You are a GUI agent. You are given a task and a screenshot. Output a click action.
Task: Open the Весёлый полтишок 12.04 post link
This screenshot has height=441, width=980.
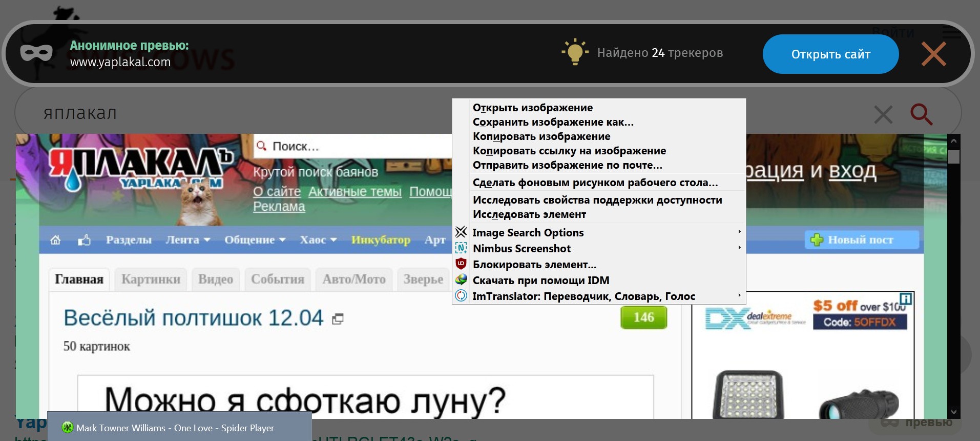pos(194,318)
